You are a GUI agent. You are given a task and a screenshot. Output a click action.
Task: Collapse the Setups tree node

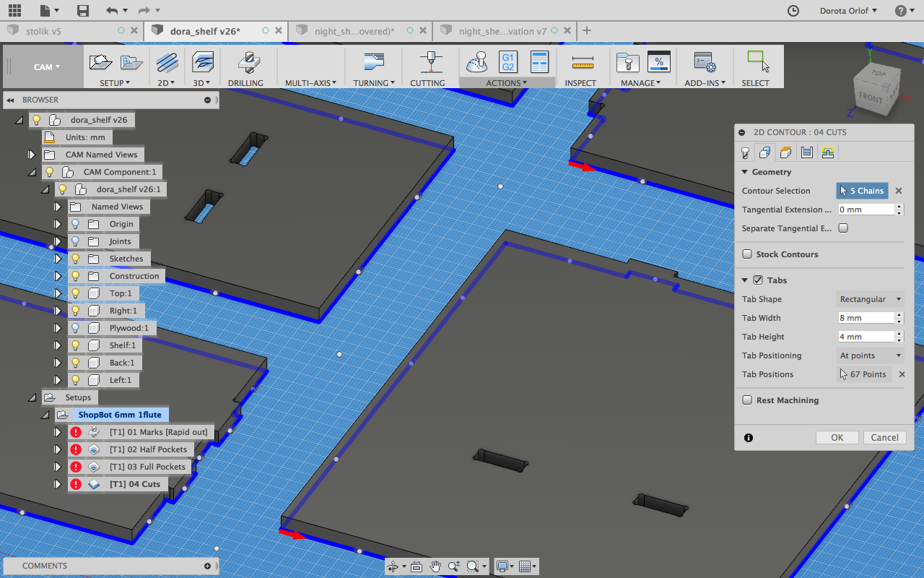pyautogui.click(x=32, y=397)
